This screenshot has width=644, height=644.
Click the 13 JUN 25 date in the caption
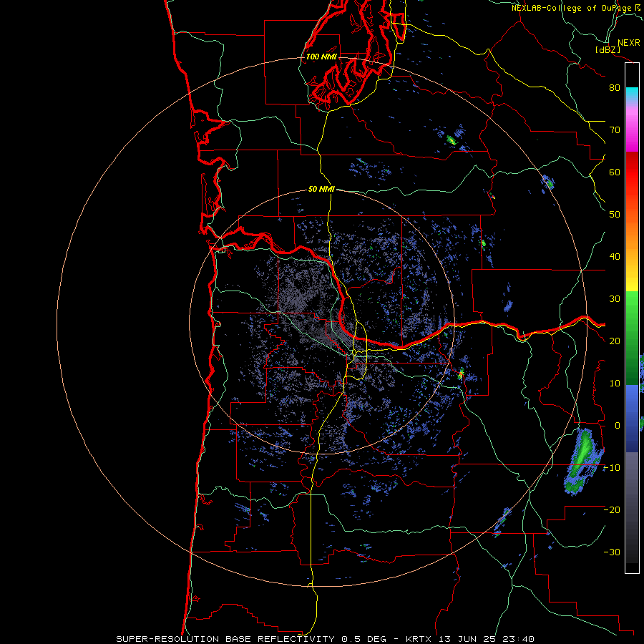tap(467, 639)
